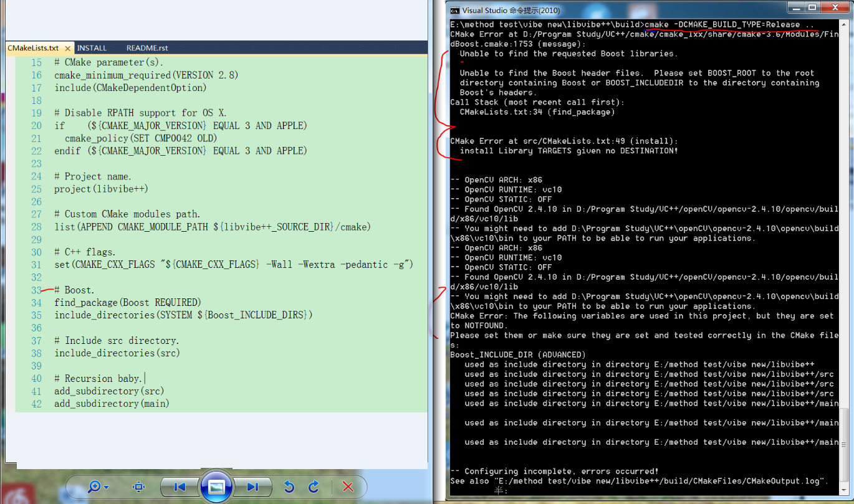The height and width of the screenshot is (504, 854).
Task: Click 'add_subdirectory(main)' in the editor
Action: (112, 404)
